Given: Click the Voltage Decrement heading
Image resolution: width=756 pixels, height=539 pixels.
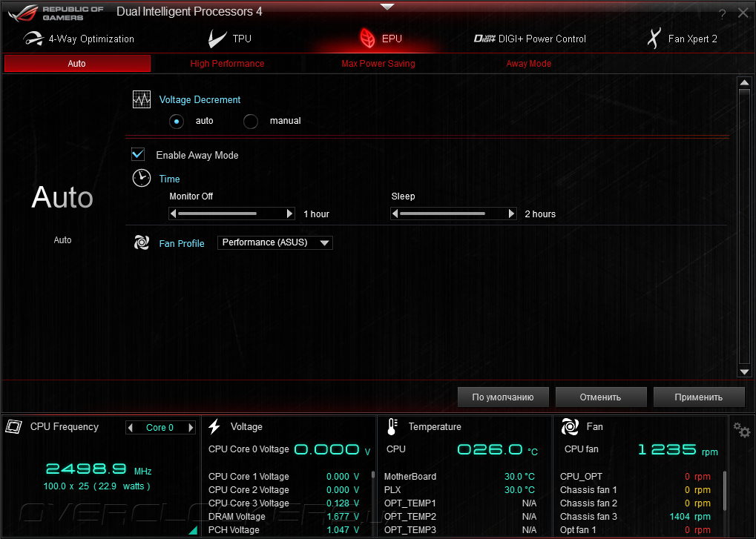Looking at the screenshot, I should 200,99.
